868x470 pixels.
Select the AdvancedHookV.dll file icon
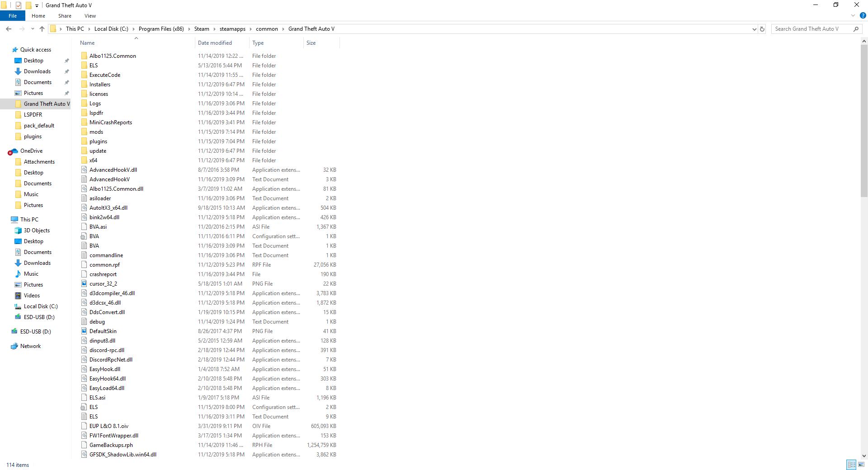point(84,170)
